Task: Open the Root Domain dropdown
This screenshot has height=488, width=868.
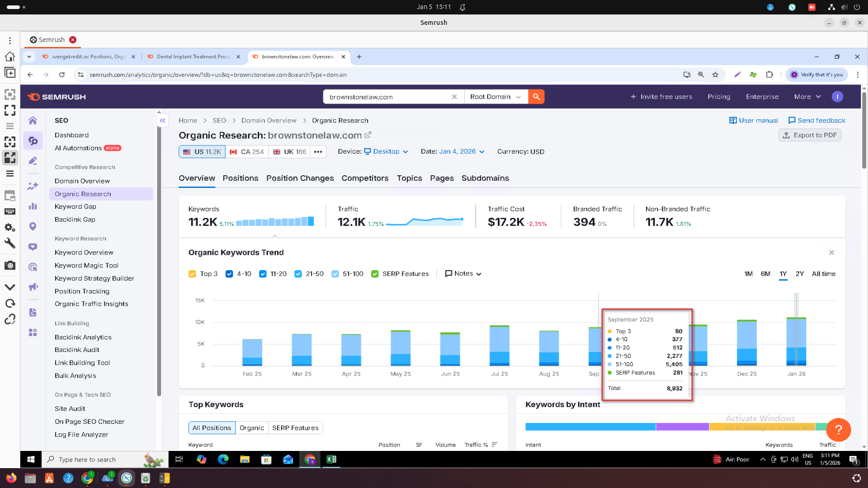Action: (496, 97)
